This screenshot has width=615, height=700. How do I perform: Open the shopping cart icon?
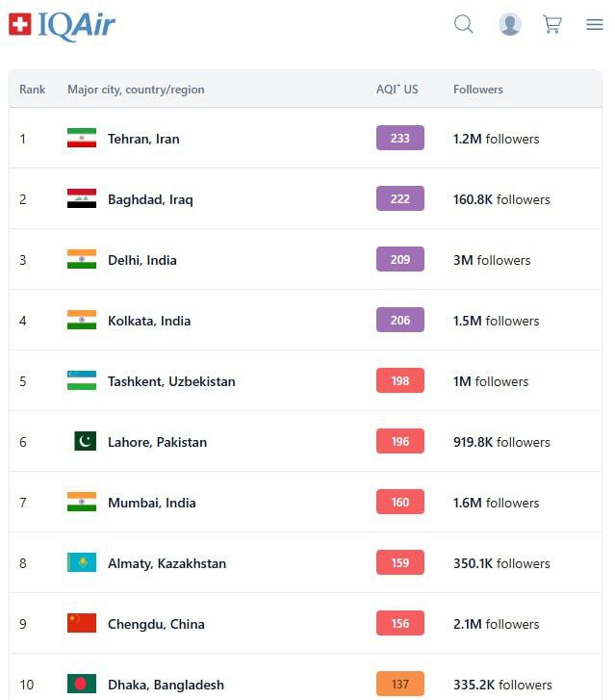pos(552,25)
